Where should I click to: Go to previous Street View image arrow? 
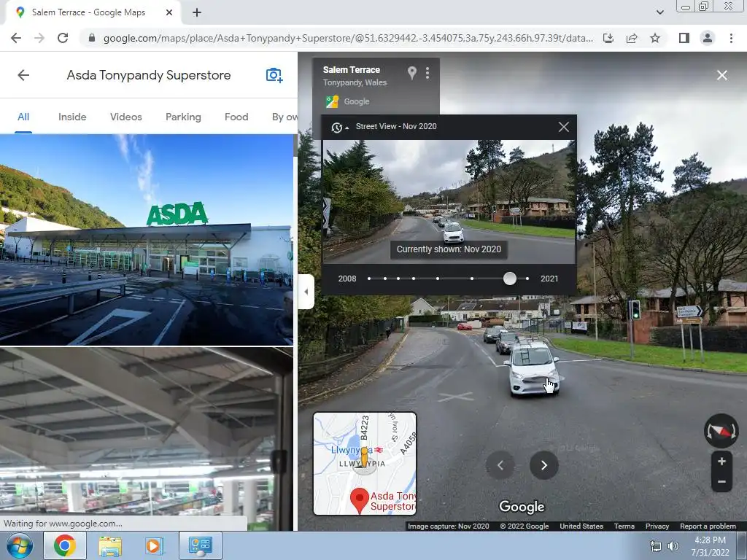(500, 465)
